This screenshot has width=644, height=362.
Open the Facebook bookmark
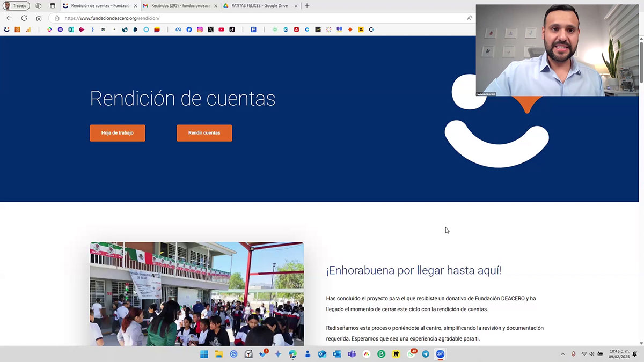pos(189,29)
